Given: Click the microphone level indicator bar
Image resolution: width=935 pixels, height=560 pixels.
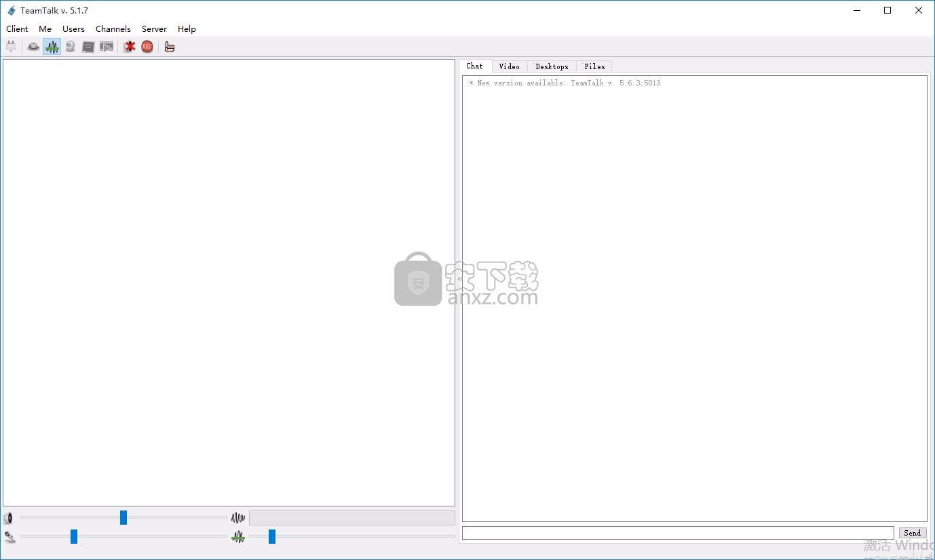Looking at the screenshot, I should tap(352, 518).
